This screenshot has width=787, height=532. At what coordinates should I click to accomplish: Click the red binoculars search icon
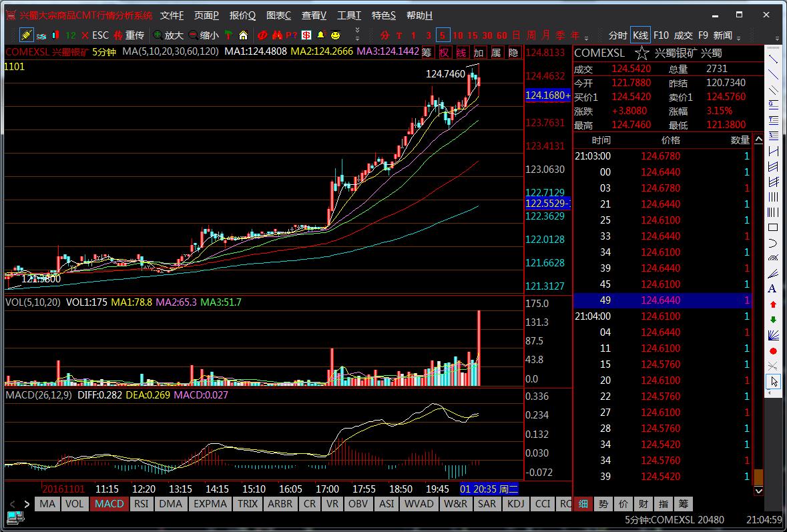pos(277,35)
